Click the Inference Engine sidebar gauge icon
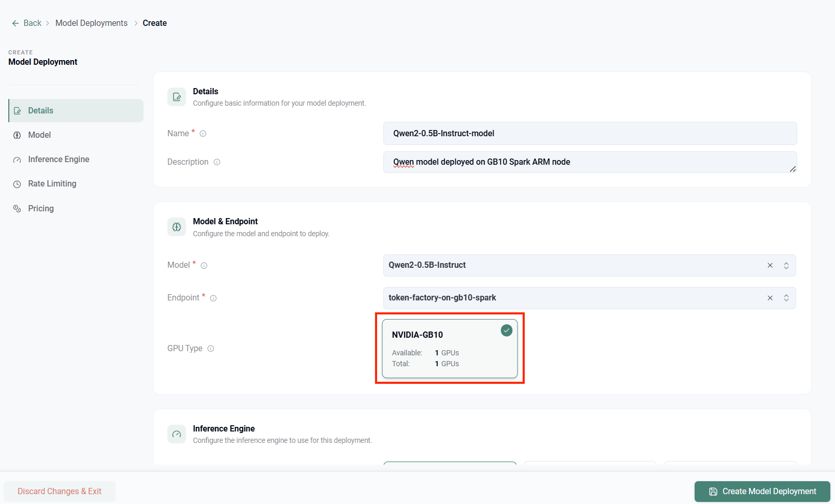This screenshot has width=835, height=504. 17,160
